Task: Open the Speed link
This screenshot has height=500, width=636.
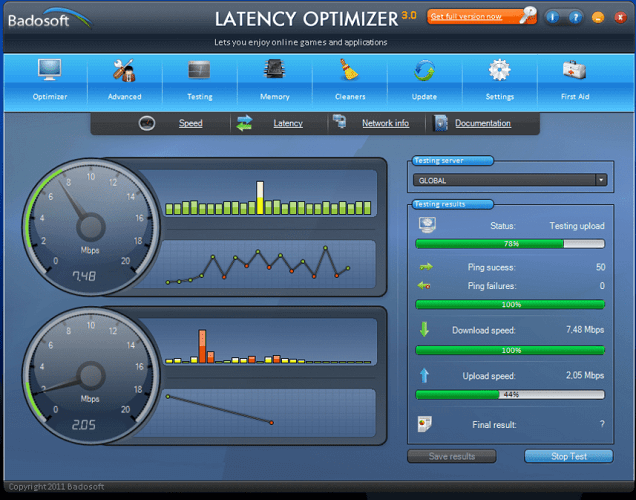Action: 191,123
